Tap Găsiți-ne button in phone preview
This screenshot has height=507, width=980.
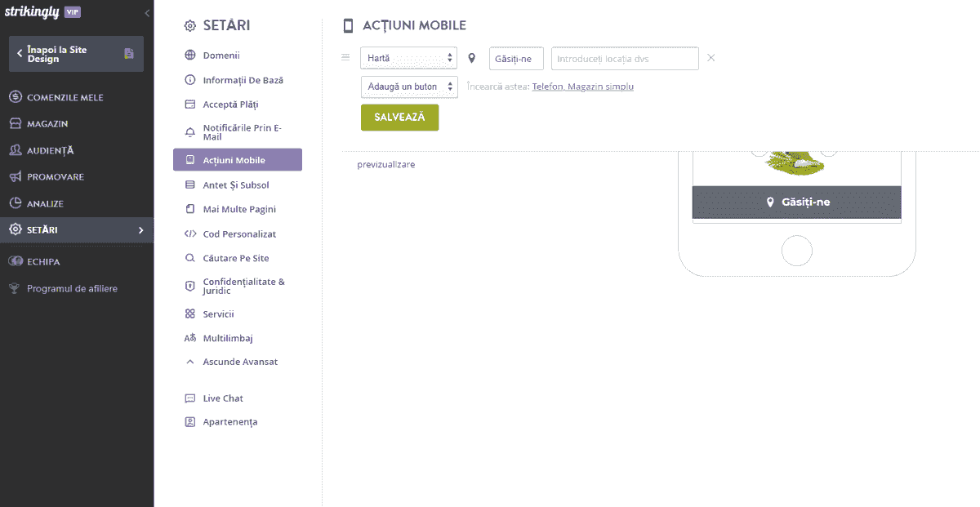797,202
